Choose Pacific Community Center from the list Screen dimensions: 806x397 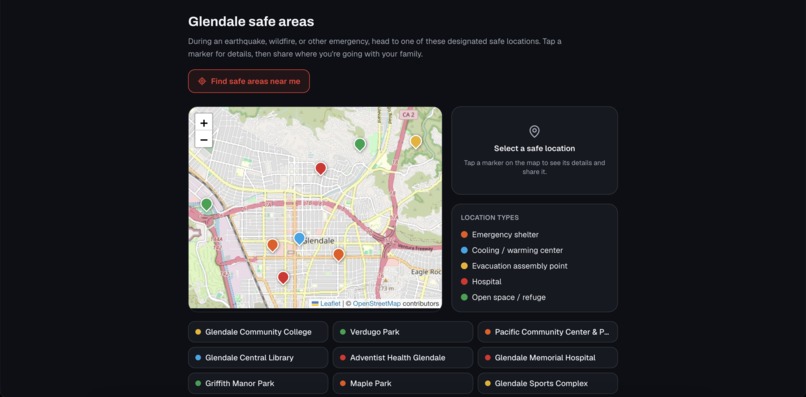coord(548,332)
